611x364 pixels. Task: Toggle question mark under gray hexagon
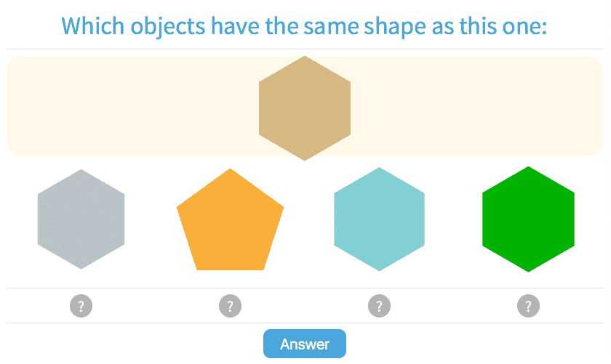pos(81,306)
